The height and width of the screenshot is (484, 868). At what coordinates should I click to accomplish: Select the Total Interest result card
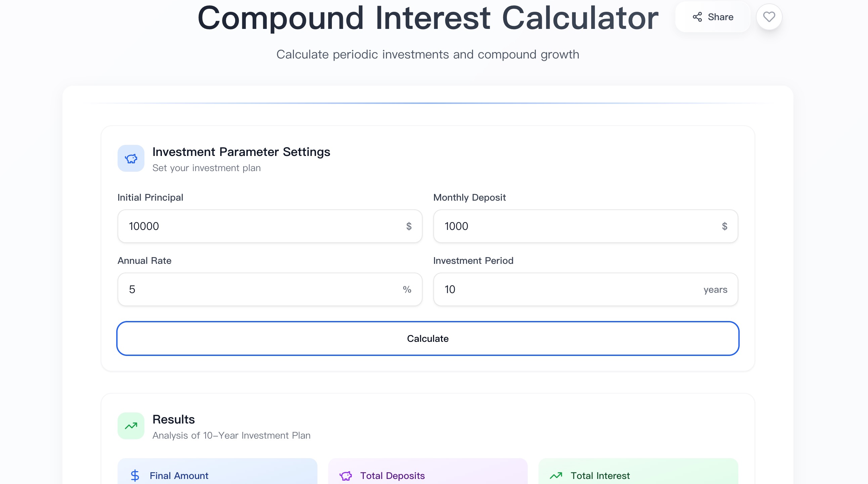638,472
